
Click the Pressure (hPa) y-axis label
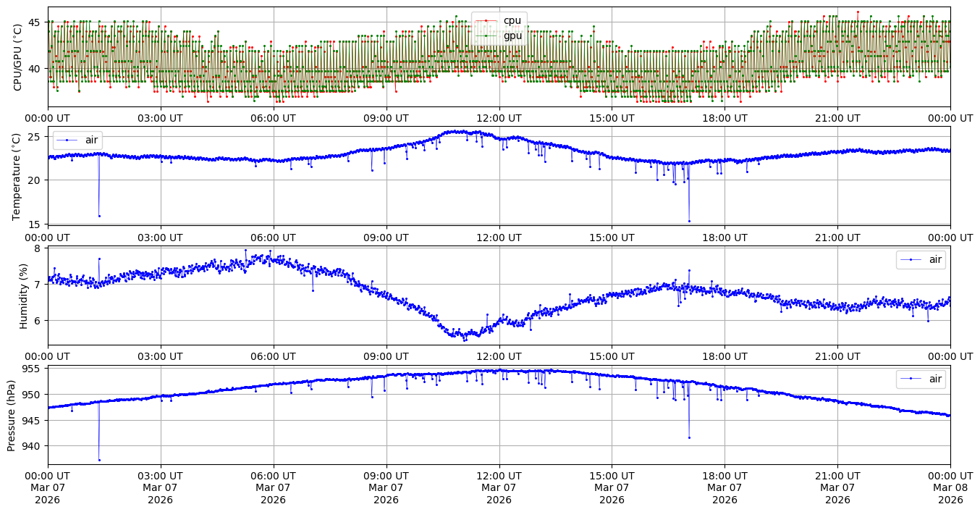coord(12,415)
